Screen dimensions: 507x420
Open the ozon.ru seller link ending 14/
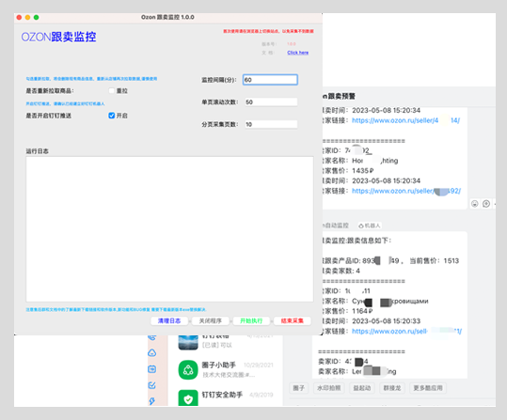(x=405, y=120)
